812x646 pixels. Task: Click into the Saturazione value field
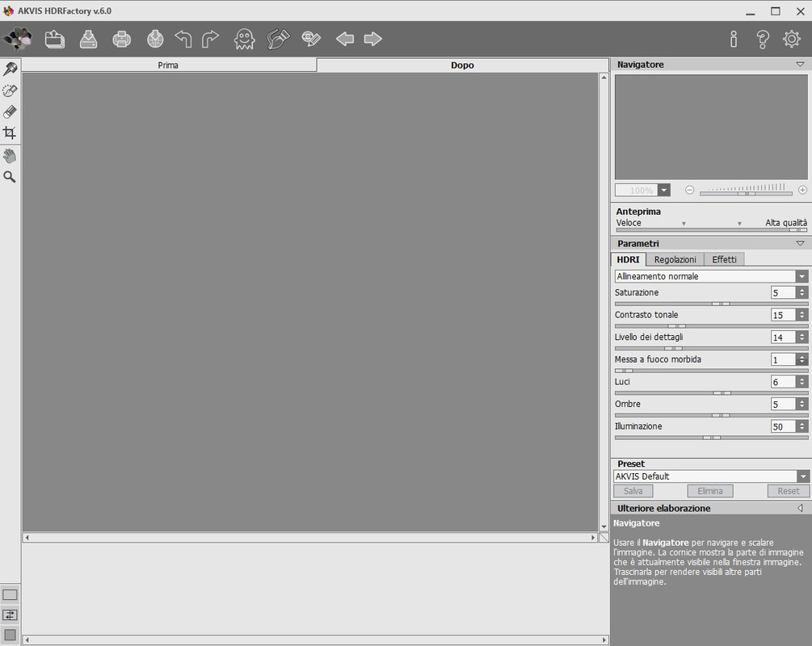pos(783,293)
